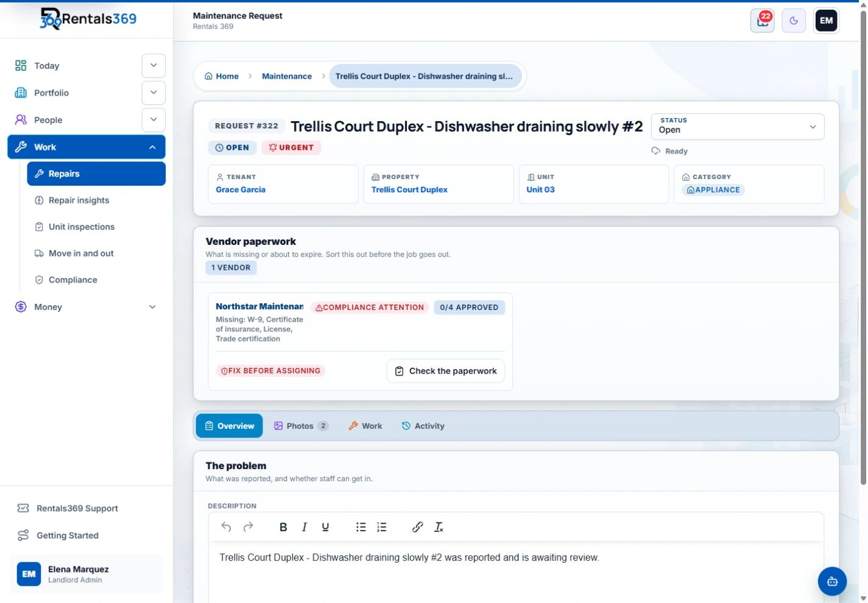Go to Today in sidebar
This screenshot has width=868, height=603.
tap(46, 66)
